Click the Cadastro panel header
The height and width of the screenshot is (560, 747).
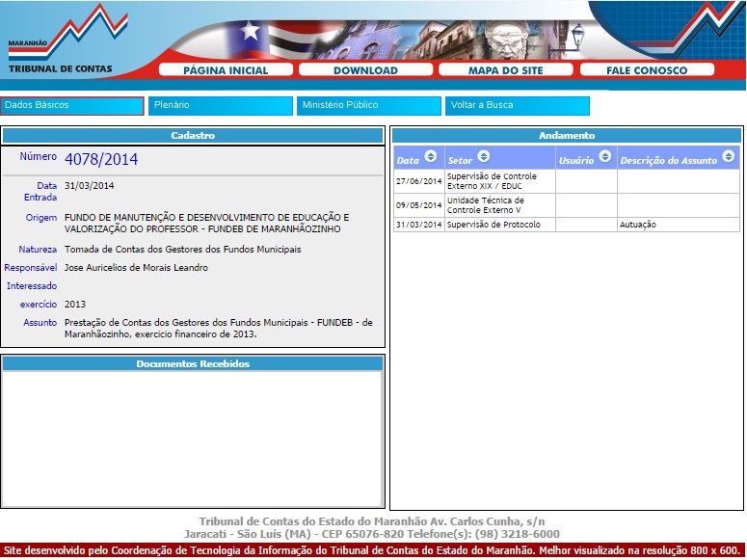click(x=193, y=135)
